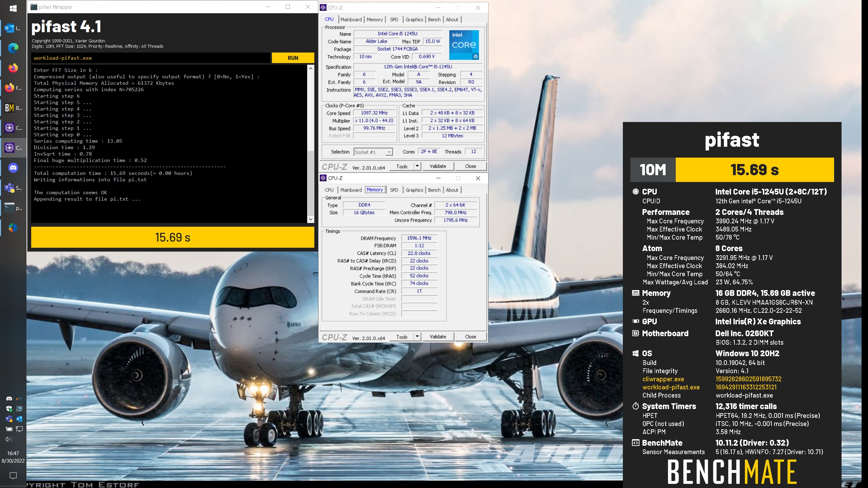Select CPU tab in top CPU-Z window

point(329,19)
